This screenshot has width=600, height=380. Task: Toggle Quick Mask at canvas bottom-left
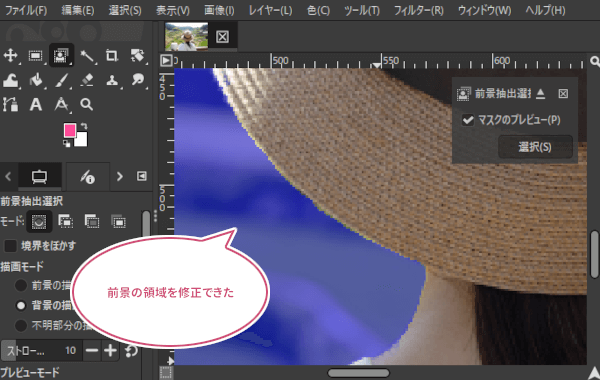pos(166,372)
